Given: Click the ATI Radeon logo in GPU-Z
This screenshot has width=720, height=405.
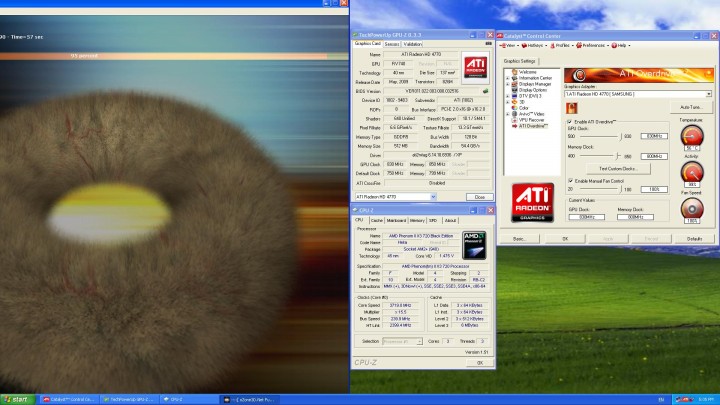Looking at the screenshot, I should tap(475, 68).
